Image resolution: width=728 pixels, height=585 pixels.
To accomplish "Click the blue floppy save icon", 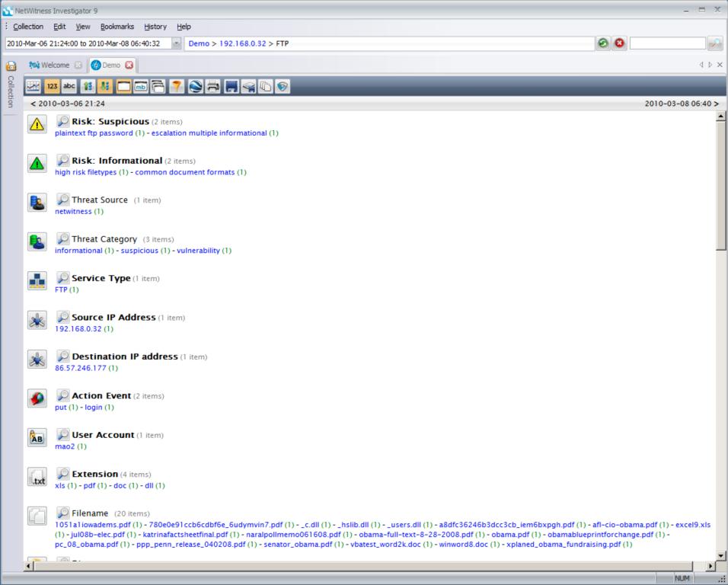I will [231, 86].
